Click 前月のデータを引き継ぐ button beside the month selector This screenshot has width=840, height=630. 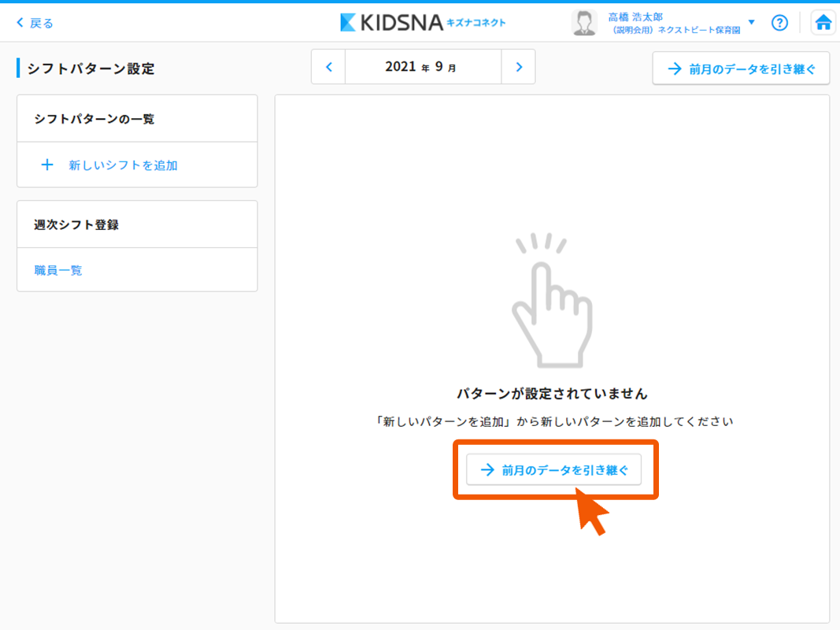[x=741, y=69]
